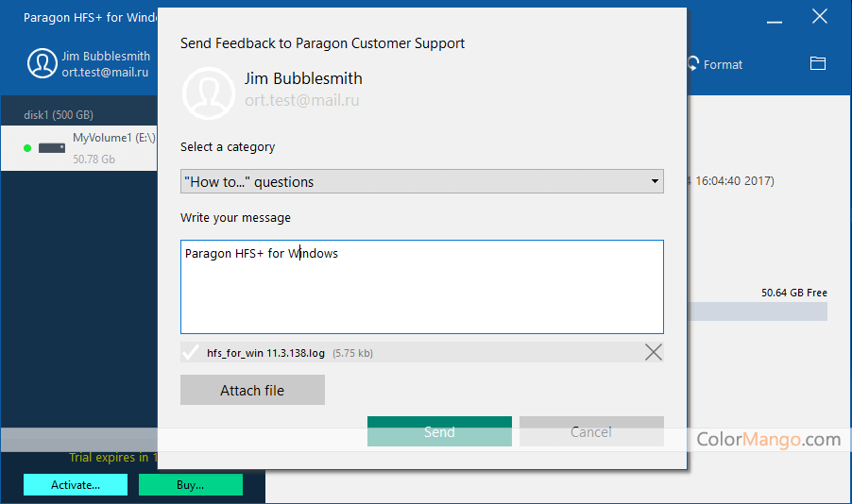Click the user account icon in the header
Viewport: 852px width, 504px height.
coord(42,63)
